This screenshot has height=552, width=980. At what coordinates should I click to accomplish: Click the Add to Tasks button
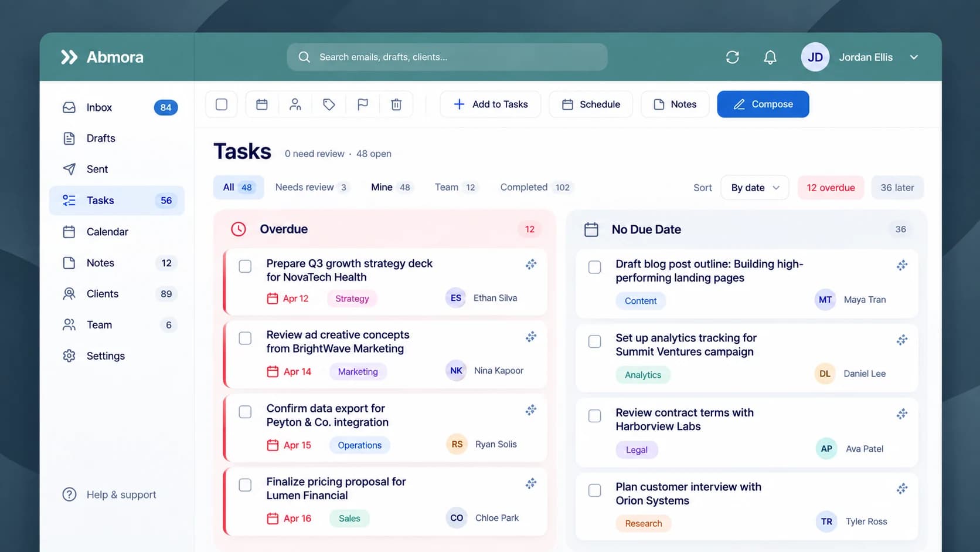click(x=491, y=104)
